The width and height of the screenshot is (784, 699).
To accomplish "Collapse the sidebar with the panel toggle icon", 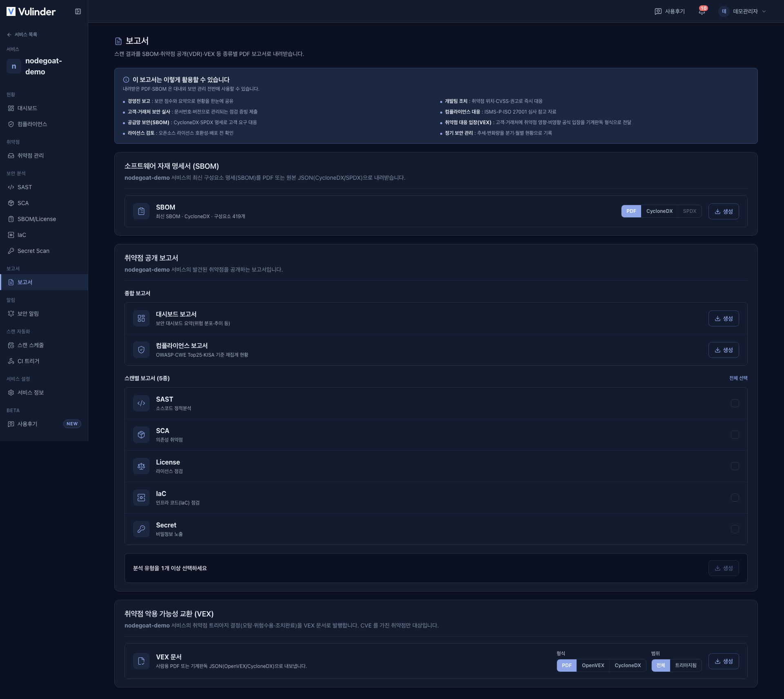I will (x=78, y=11).
